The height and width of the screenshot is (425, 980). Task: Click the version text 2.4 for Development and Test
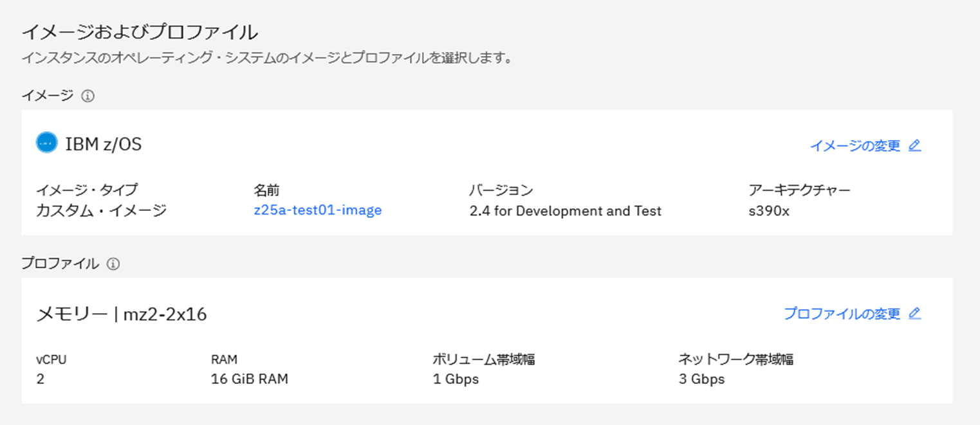coord(566,211)
